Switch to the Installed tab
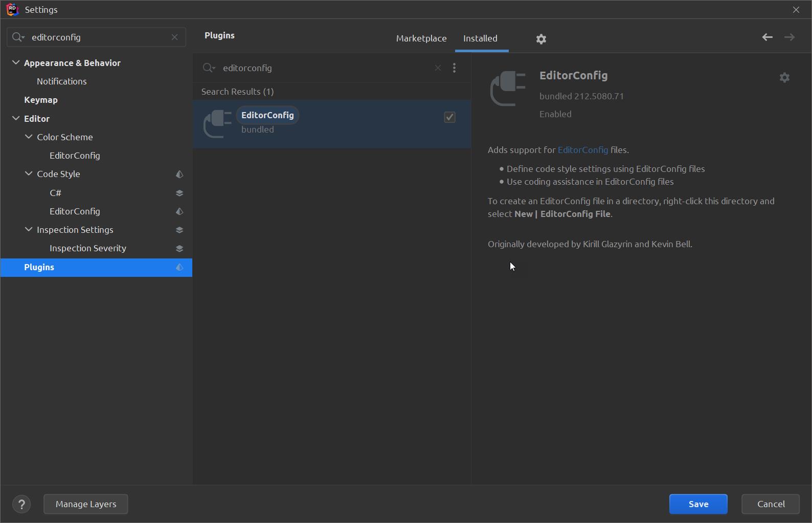The image size is (812, 523). (480, 38)
